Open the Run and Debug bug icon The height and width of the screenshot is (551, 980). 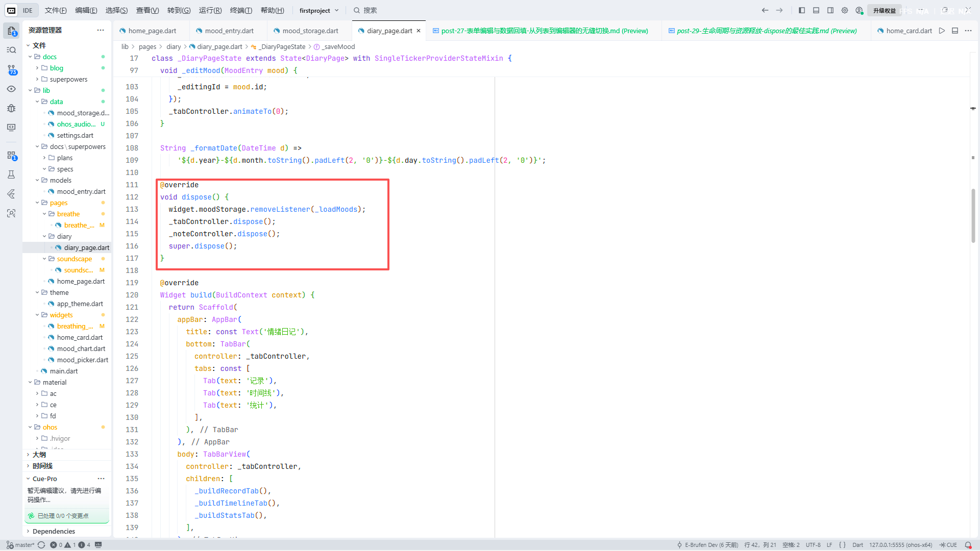click(x=11, y=108)
